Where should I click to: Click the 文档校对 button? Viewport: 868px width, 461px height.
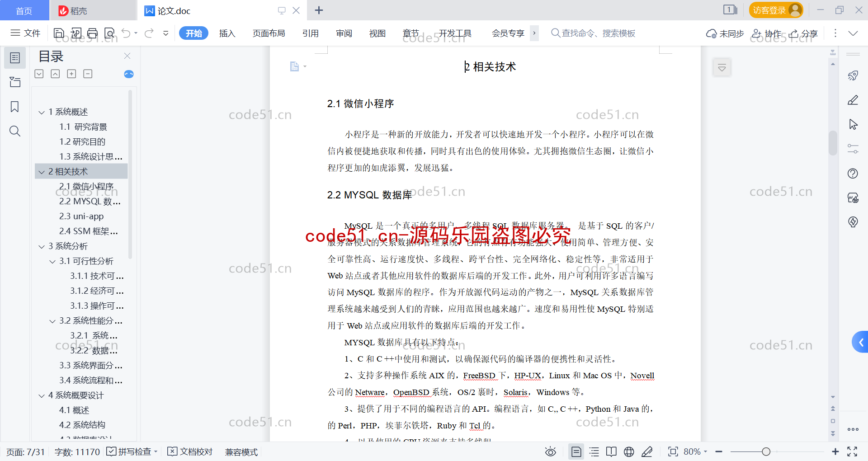[190, 452]
